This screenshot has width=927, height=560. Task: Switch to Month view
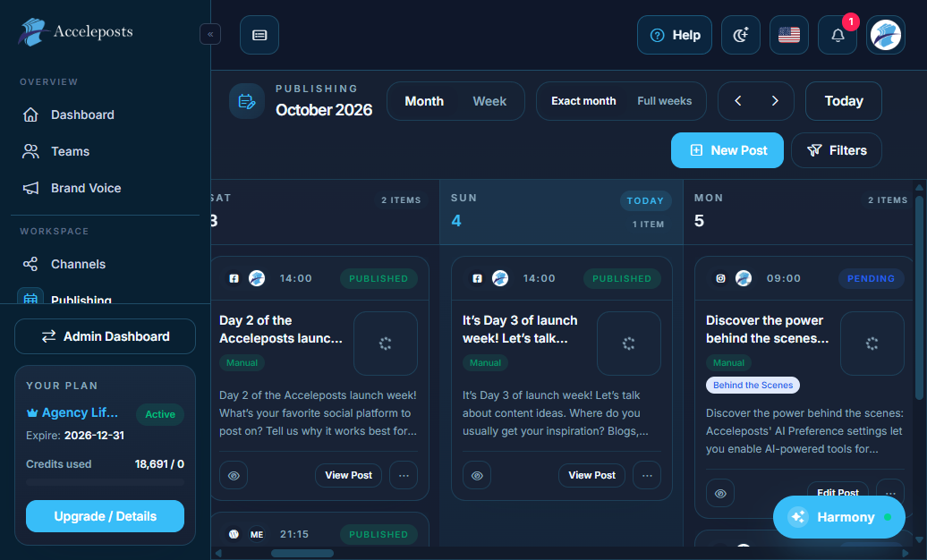pos(424,101)
